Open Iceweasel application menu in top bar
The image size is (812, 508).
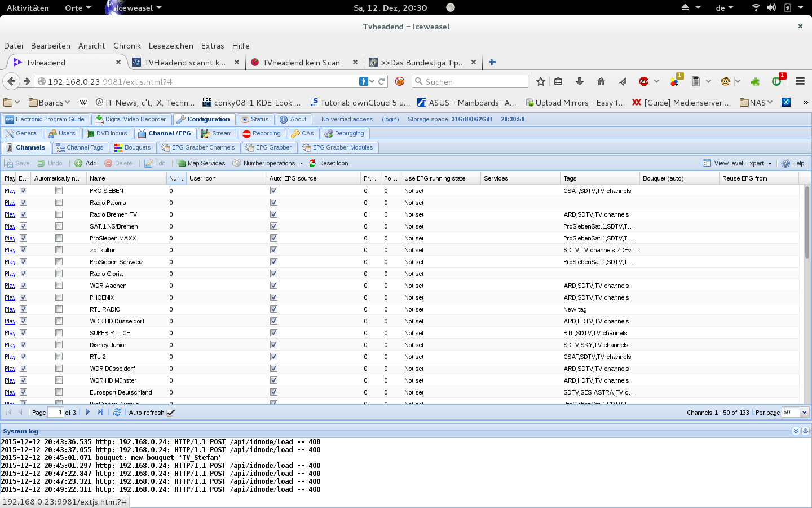(134, 7)
